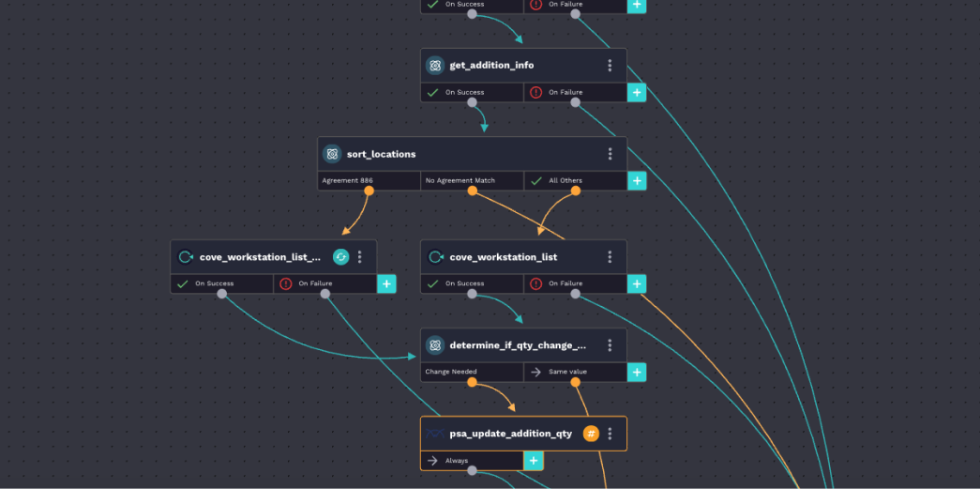Click the psa_update_addition_qty node icon
This screenshot has height=489, width=980.
[435, 434]
